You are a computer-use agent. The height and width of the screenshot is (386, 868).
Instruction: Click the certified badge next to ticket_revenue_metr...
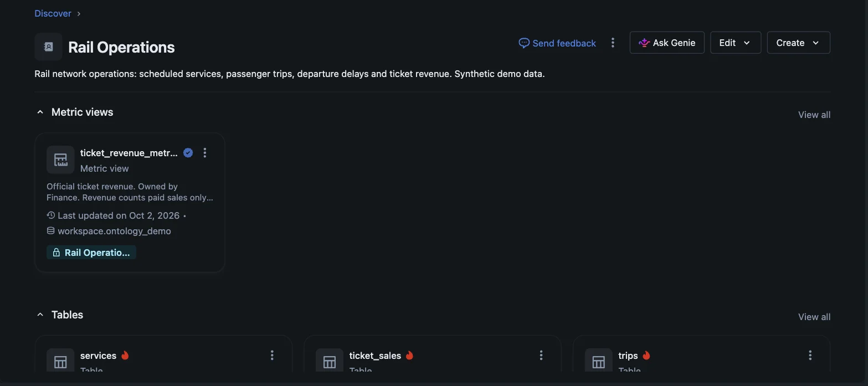[x=188, y=153]
